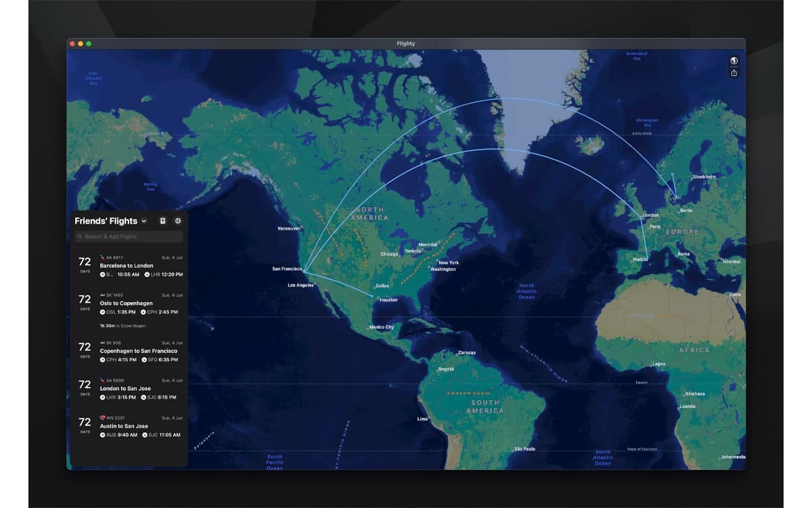Click the American Airlines logo for AA 6817
This screenshot has height=508, width=812.
click(x=102, y=257)
